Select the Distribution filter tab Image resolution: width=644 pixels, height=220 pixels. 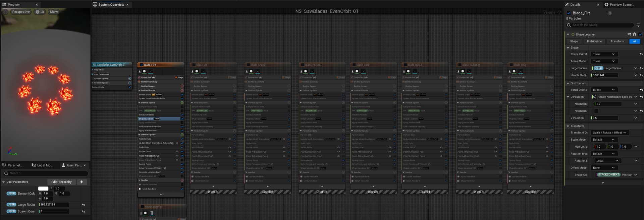click(x=594, y=41)
